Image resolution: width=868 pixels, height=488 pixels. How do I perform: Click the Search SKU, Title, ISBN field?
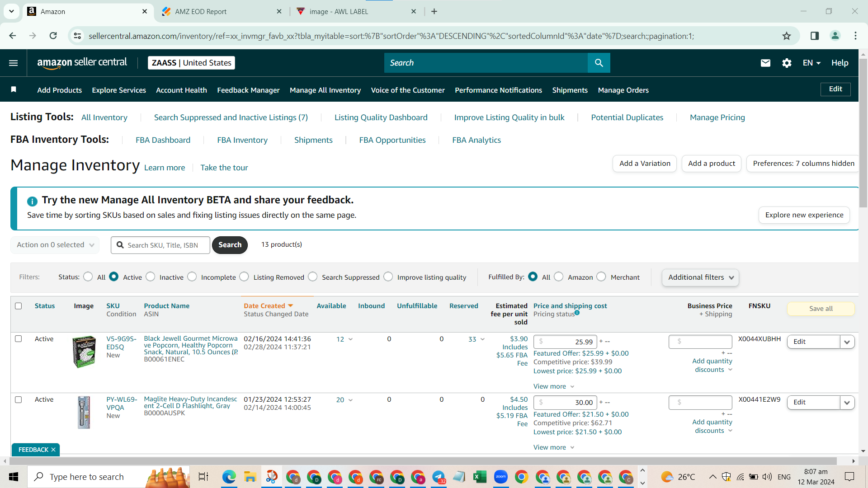coord(160,245)
